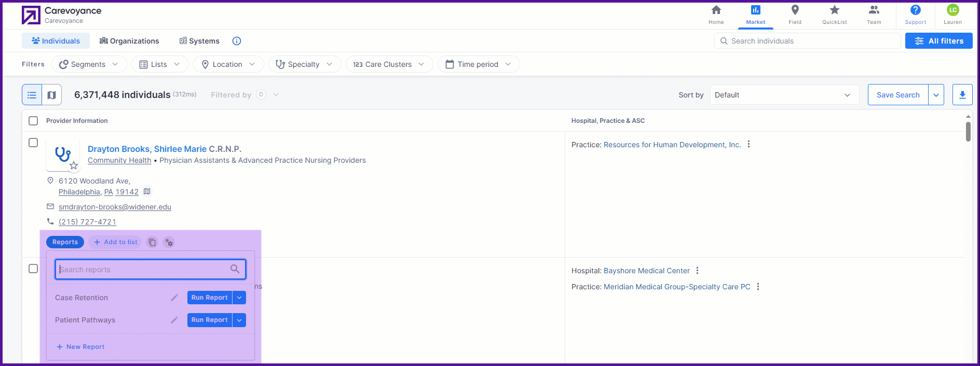Image resolution: width=980 pixels, height=366 pixels.
Task: Click the Community Health specialty link
Action: point(119,160)
